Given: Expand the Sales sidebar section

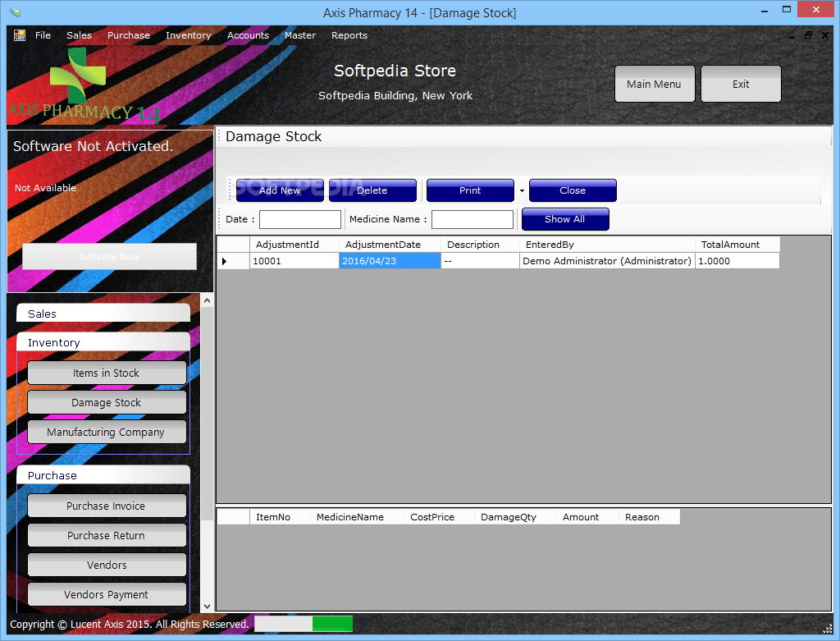Looking at the screenshot, I should tap(103, 314).
